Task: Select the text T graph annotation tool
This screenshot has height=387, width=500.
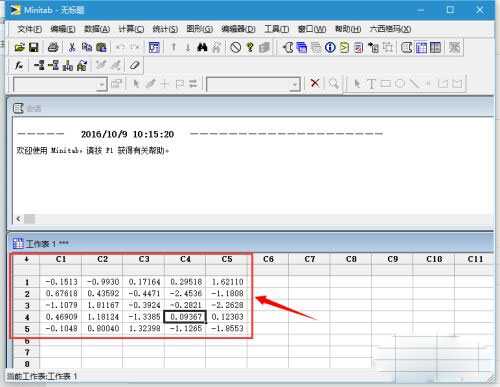Action: point(371,84)
